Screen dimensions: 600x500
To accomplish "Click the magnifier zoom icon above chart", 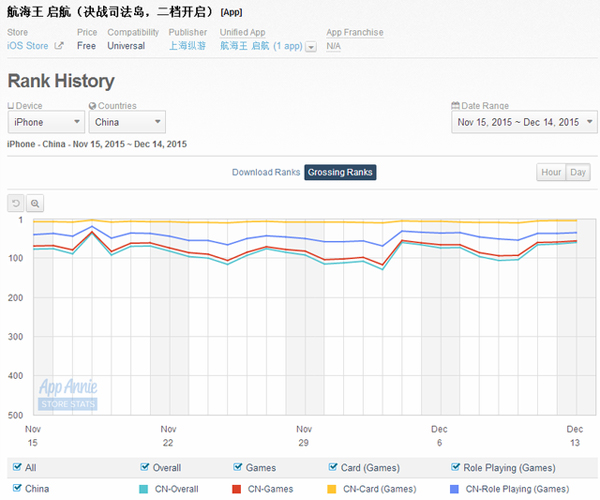I will coord(35,203).
